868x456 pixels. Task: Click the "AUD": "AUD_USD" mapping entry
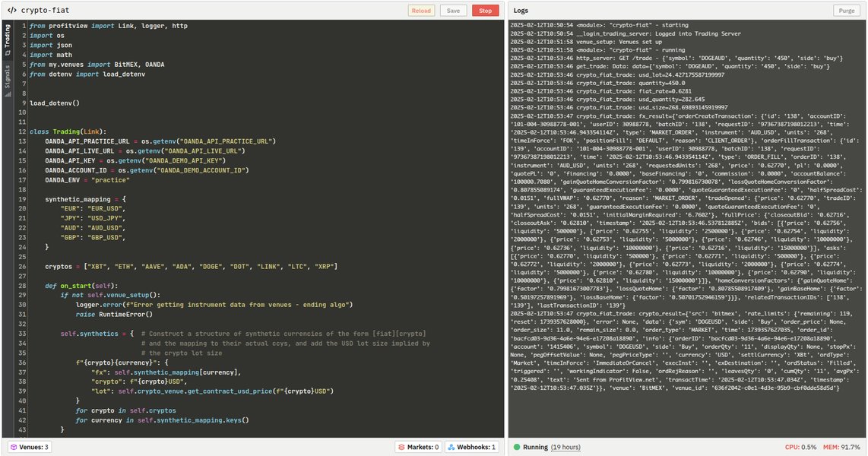(x=93, y=228)
